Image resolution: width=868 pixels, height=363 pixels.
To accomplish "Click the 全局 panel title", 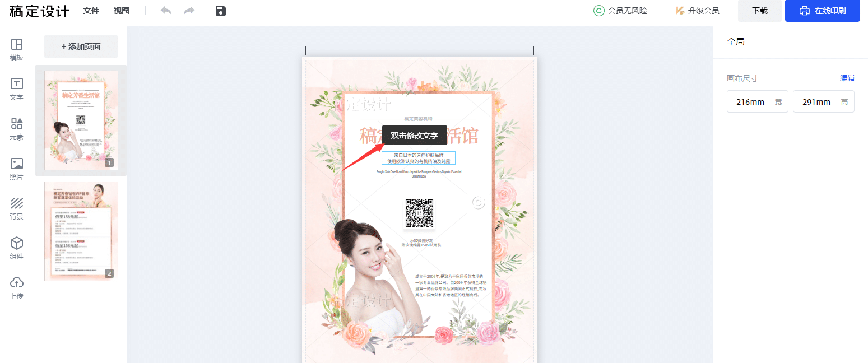I will pos(736,41).
